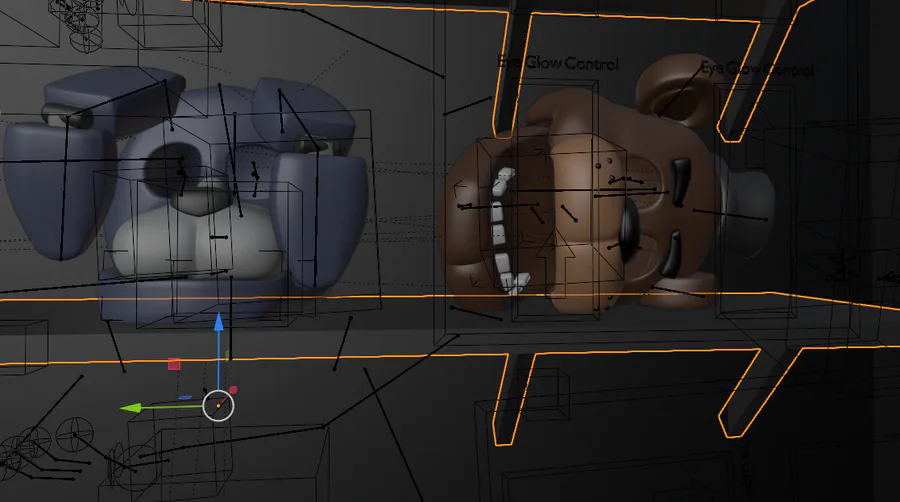The width and height of the screenshot is (900, 502).
Task: Click the small blue plane handle of gizmo
Action: (x=185, y=398)
